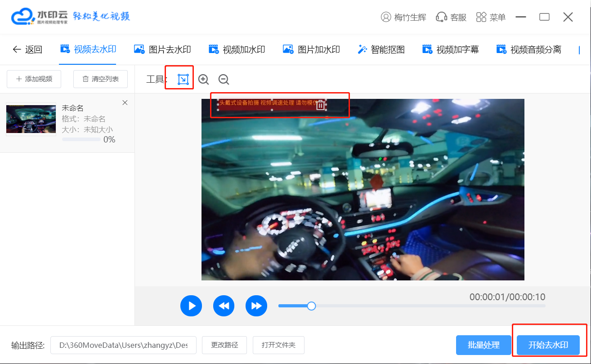Viewport: 591px width, 364px height.
Task: Switch to the 视频加水印 tab
Action: click(237, 49)
